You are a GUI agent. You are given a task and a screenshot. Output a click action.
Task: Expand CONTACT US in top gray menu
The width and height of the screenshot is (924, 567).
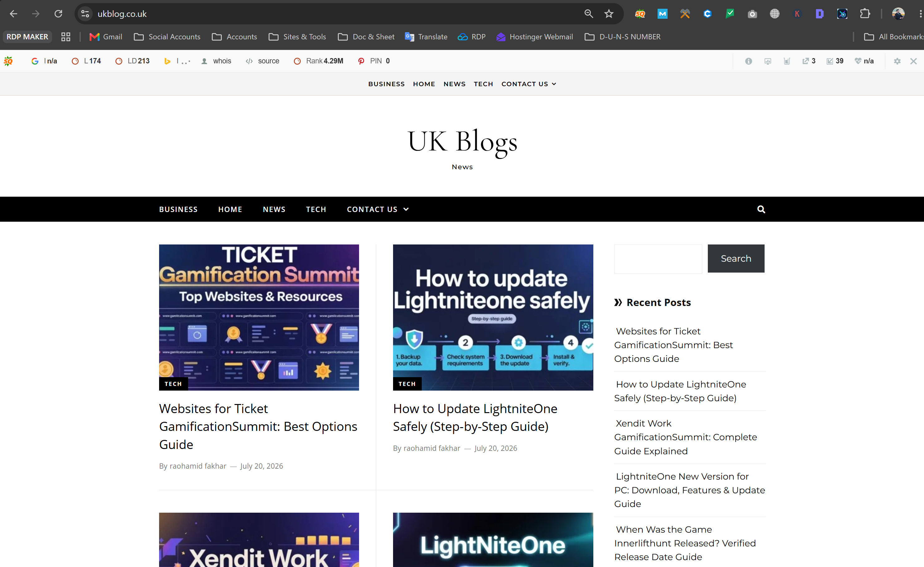coord(529,84)
